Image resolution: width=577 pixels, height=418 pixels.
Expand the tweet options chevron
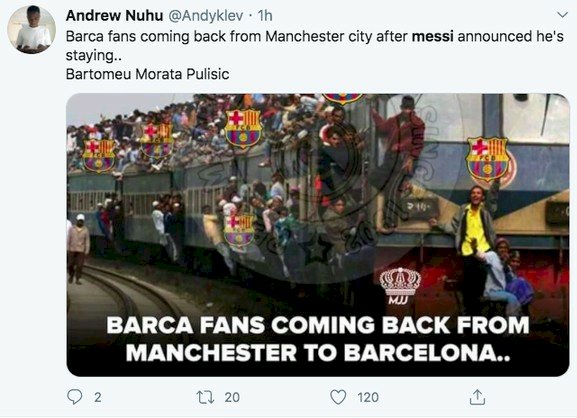click(x=562, y=15)
